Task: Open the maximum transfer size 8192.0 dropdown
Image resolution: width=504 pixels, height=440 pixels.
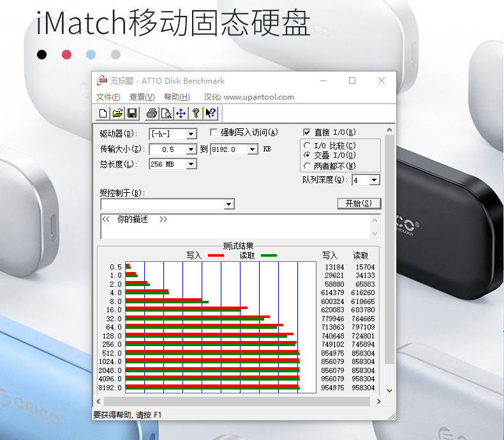Action: [253, 149]
